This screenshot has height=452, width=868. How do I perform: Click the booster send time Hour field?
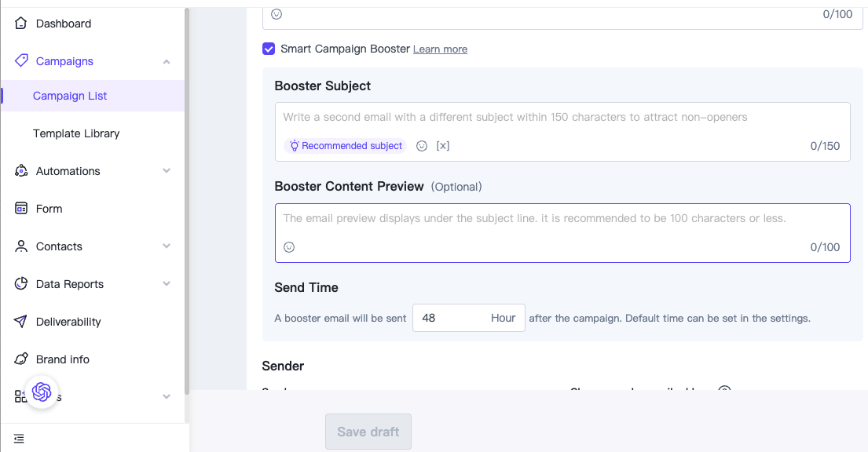(x=468, y=318)
